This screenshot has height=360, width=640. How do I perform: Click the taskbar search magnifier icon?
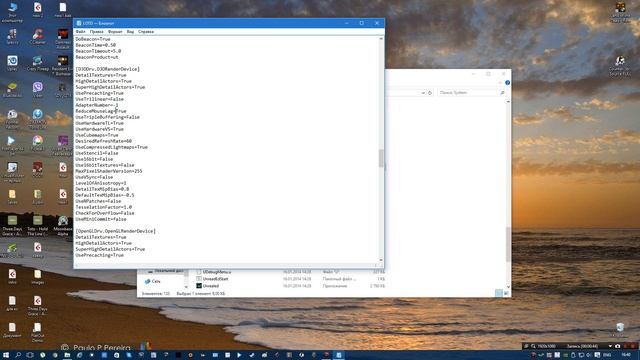pyautogui.click(x=18, y=355)
